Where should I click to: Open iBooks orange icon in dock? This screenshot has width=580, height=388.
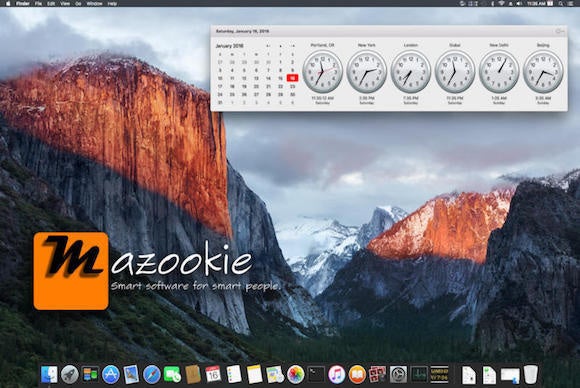pos(357,375)
